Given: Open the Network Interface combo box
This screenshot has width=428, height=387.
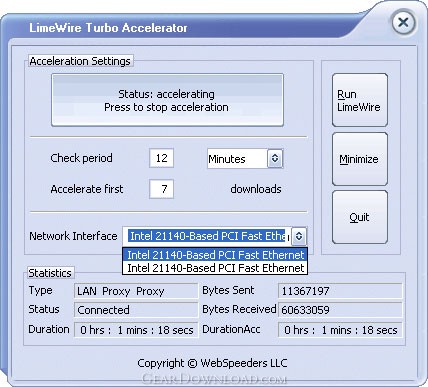Looking at the screenshot, I should pyautogui.click(x=215, y=236).
